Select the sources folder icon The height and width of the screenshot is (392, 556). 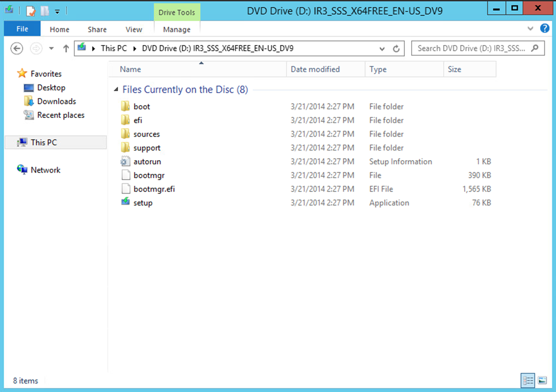(x=125, y=134)
